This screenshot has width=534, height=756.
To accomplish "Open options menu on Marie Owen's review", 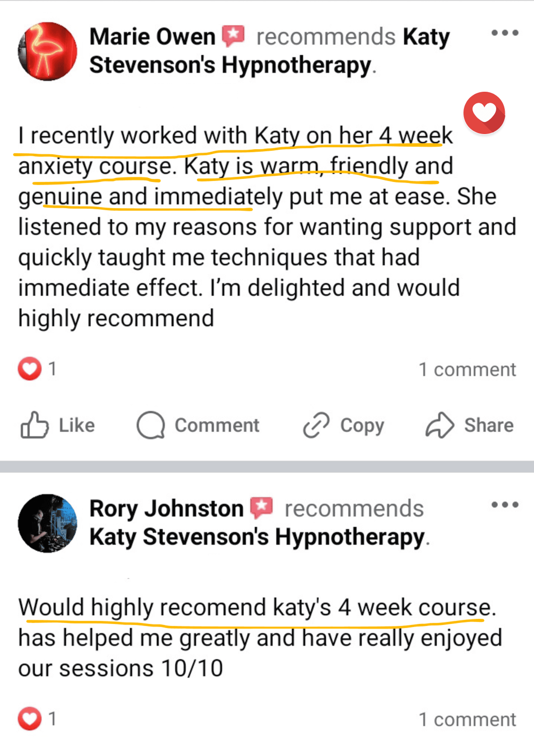I will (x=505, y=33).
